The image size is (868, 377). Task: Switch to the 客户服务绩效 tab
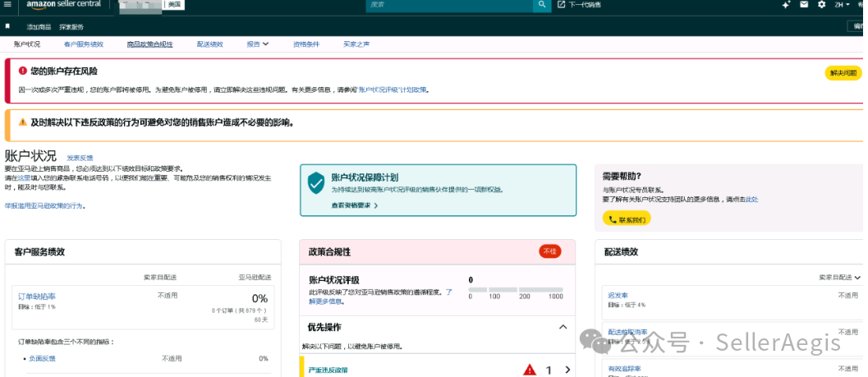(84, 44)
